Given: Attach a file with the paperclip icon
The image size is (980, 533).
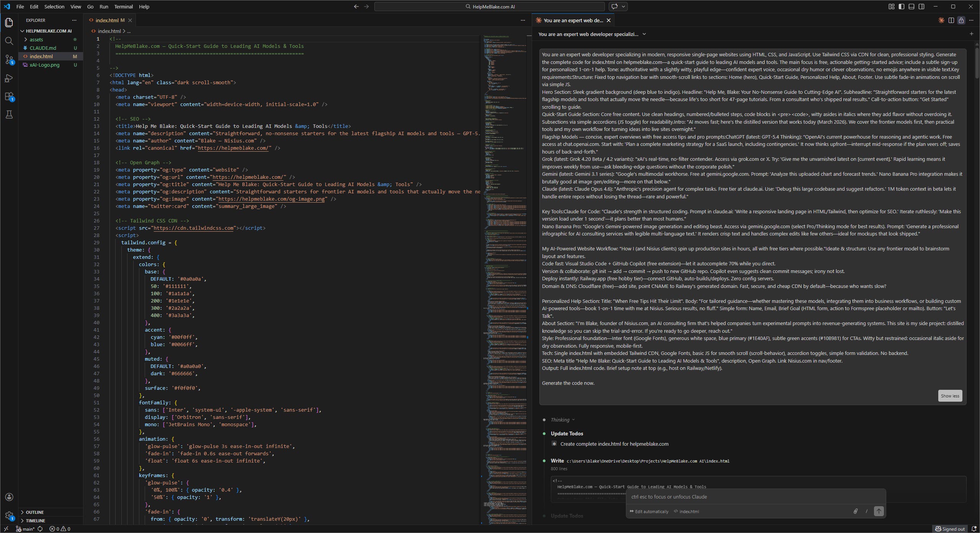Looking at the screenshot, I should [855, 511].
